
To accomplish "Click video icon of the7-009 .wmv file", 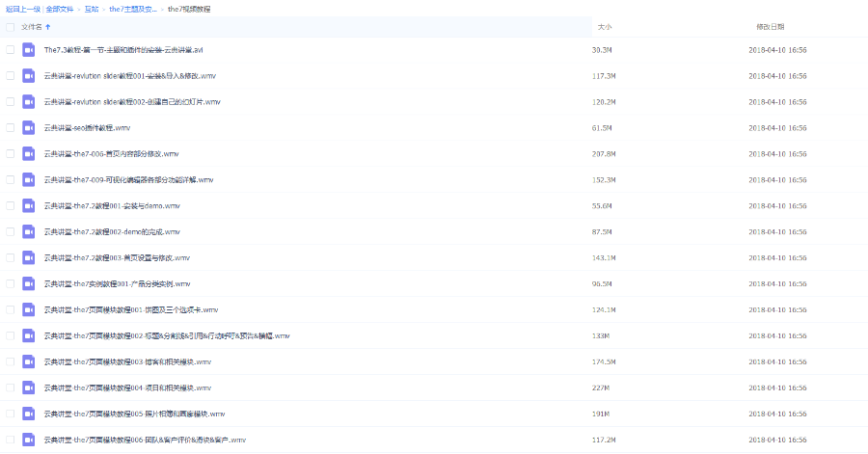I will 28,179.
